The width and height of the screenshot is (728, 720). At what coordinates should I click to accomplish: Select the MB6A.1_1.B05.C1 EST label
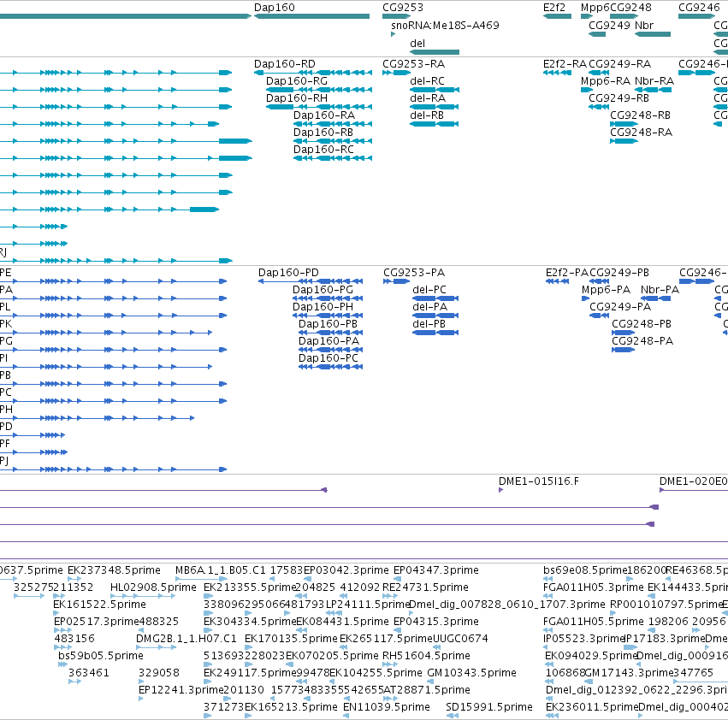(220, 570)
